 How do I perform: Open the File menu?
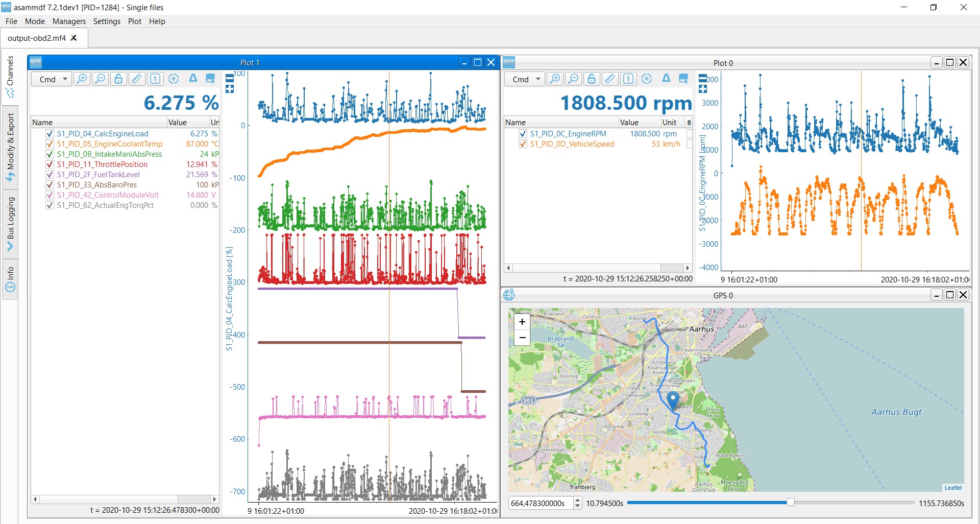pos(11,21)
